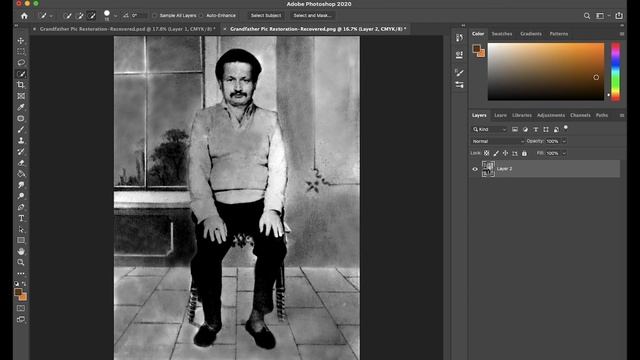Select the Move tool
This screenshot has height=360, width=640.
tap(21, 41)
